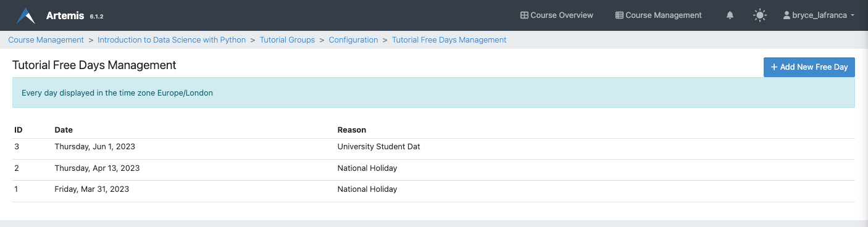This screenshot has width=868, height=227.
Task: Click version number 6.1.2
Action: point(96,17)
